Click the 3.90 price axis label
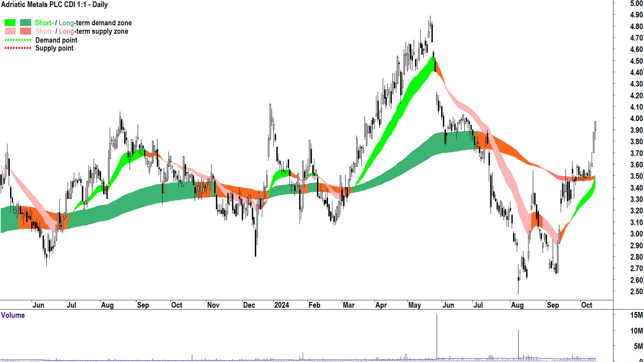The height and width of the screenshot is (362, 644). (636, 130)
